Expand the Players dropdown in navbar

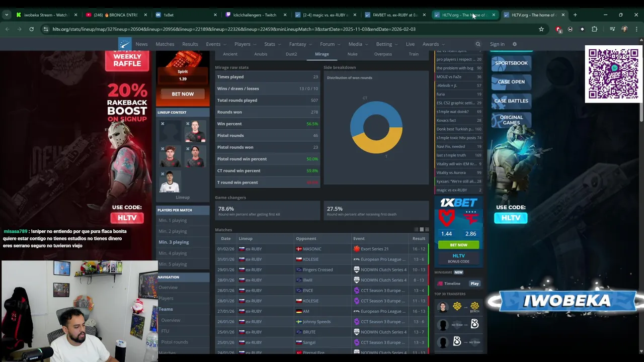point(245,44)
